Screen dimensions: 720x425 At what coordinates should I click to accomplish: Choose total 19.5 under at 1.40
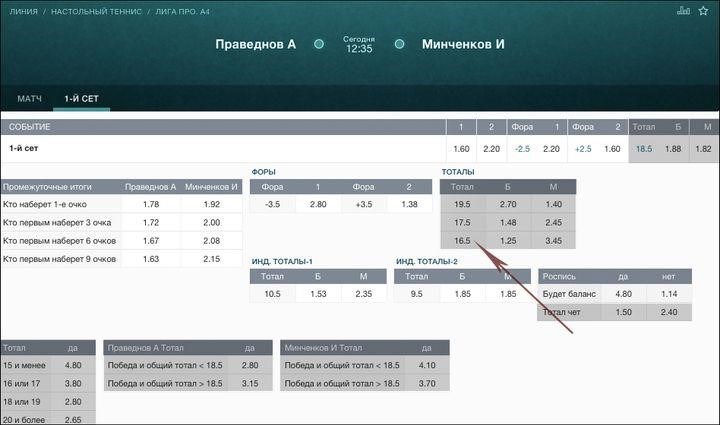(553, 204)
